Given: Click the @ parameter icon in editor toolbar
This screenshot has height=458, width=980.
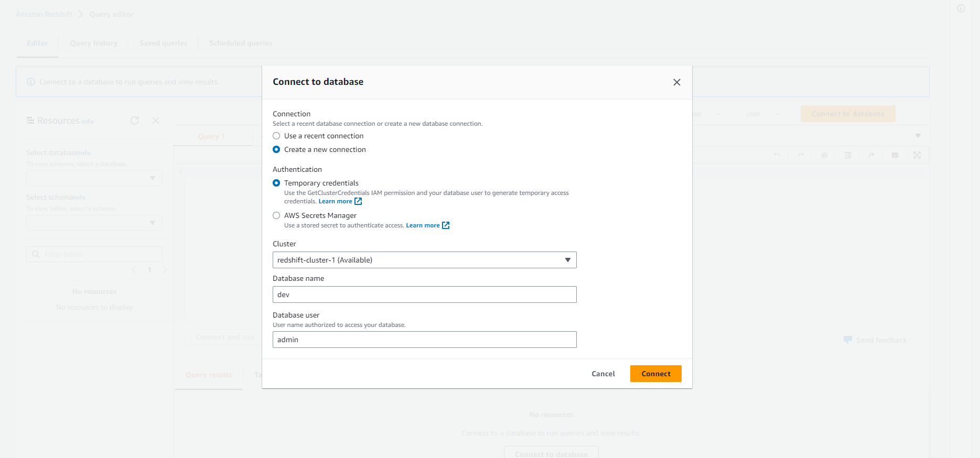Looking at the screenshot, I should 824,155.
